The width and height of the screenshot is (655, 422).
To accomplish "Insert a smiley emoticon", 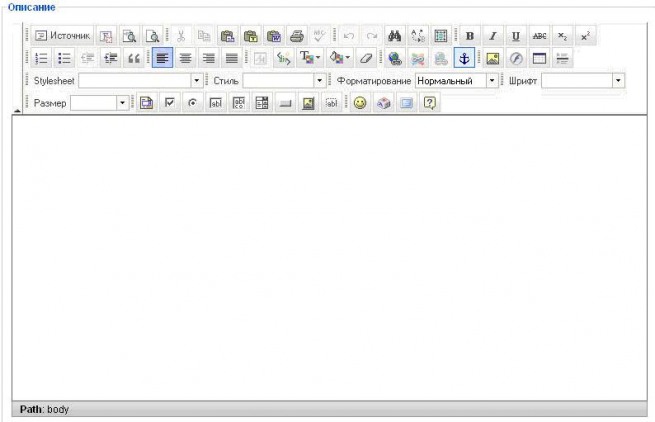I will [x=360, y=103].
